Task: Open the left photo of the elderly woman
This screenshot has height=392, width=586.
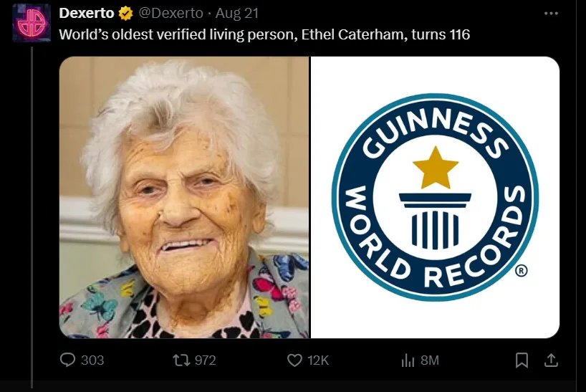Action: tap(184, 197)
